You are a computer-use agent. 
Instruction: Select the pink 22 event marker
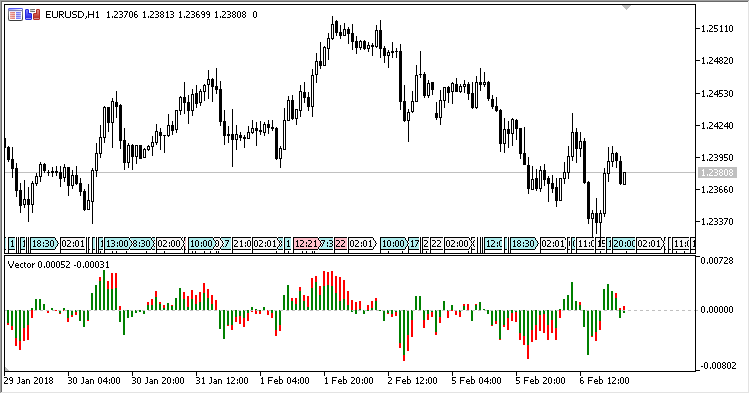tap(340, 244)
